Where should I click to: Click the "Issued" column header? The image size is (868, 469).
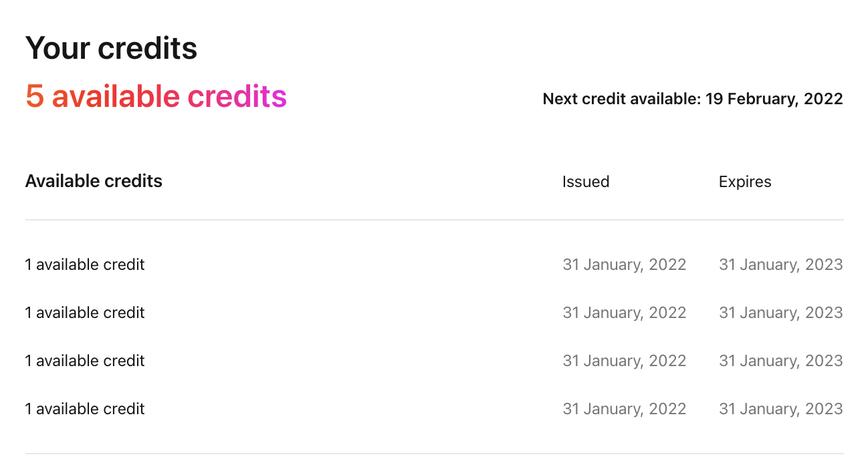point(586,182)
